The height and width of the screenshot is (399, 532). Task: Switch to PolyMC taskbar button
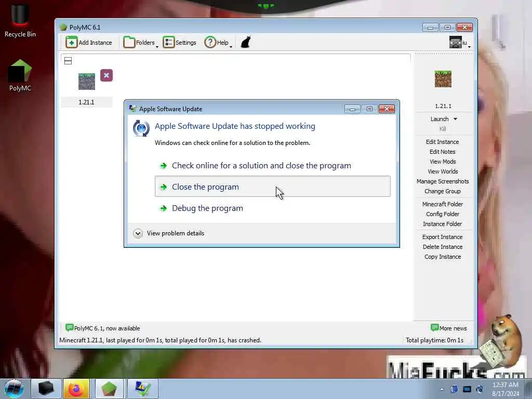click(x=109, y=389)
